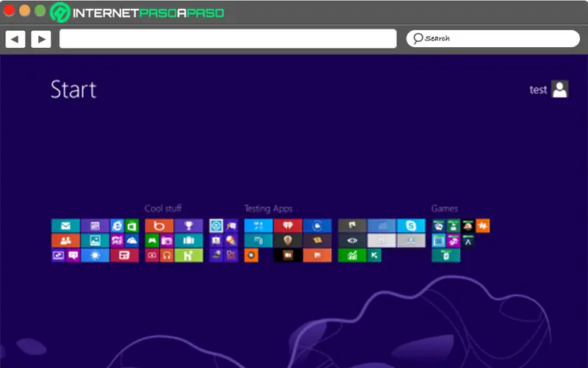Open the magenta Maps tile
588x368 pixels.
click(x=117, y=241)
